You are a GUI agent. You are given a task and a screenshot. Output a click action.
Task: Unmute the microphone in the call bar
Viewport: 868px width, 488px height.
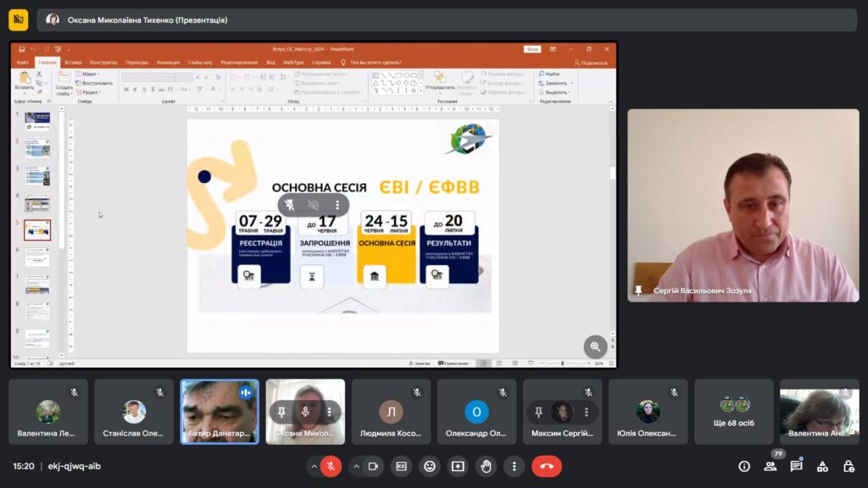coord(331,466)
